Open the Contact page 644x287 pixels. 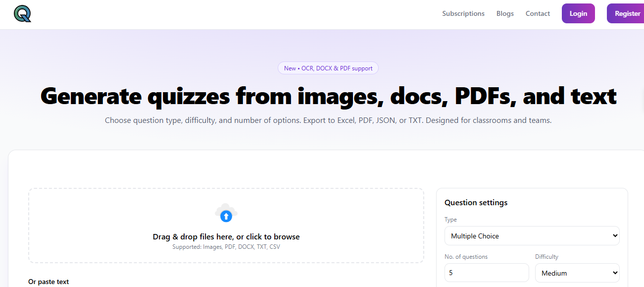(538, 13)
